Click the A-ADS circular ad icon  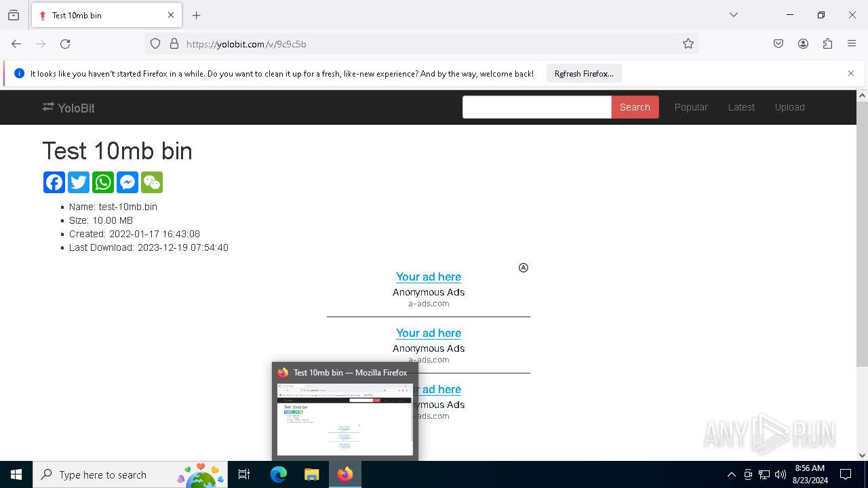point(524,268)
